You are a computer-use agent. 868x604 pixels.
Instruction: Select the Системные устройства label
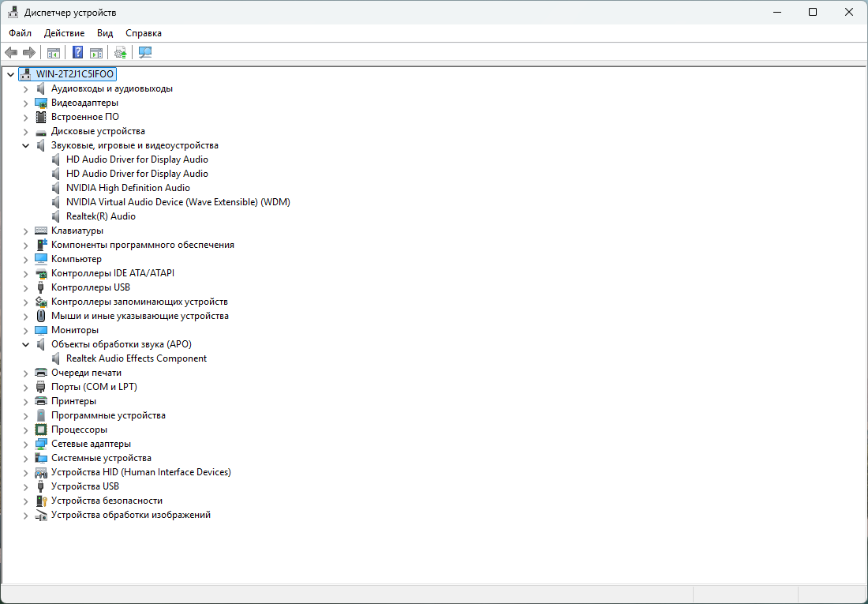tap(101, 458)
